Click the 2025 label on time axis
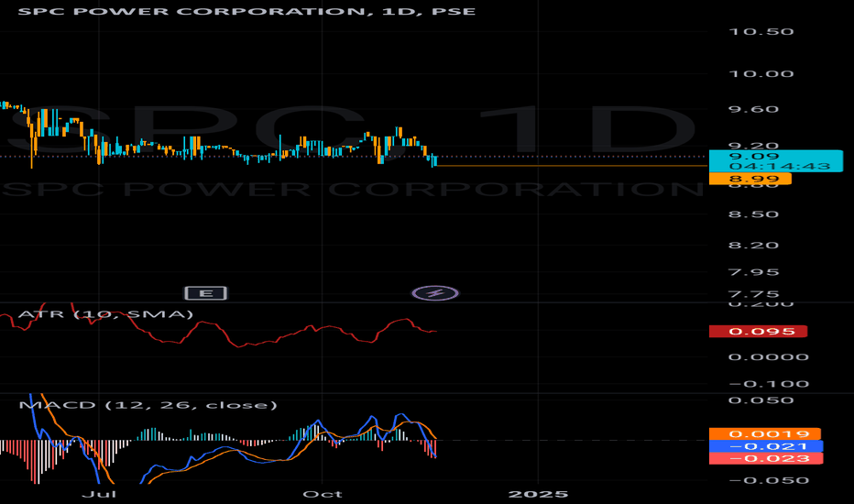Screen dimensions: 854x504 pos(538,494)
